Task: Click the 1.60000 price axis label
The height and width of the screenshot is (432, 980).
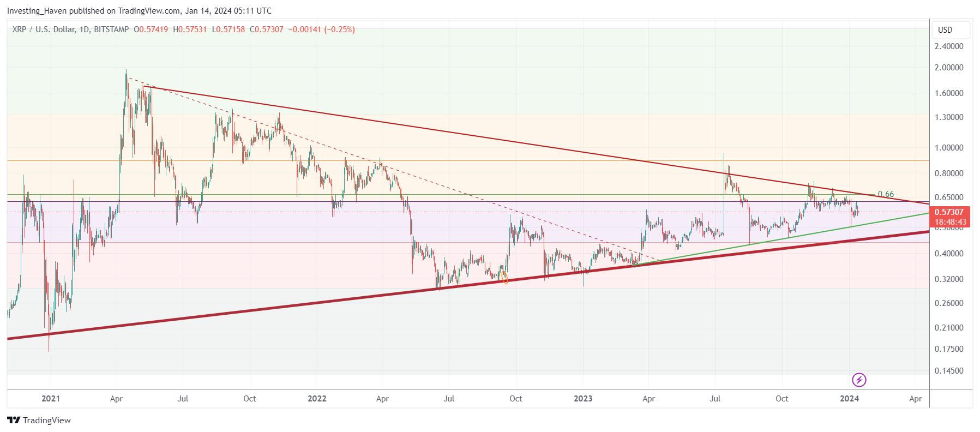Action: [x=949, y=93]
